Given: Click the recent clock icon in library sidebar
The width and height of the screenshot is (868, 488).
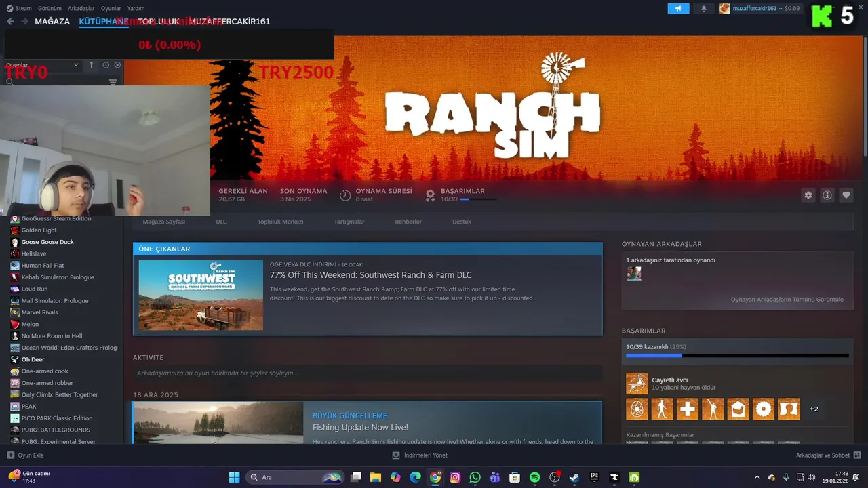Looking at the screenshot, I should point(106,65).
